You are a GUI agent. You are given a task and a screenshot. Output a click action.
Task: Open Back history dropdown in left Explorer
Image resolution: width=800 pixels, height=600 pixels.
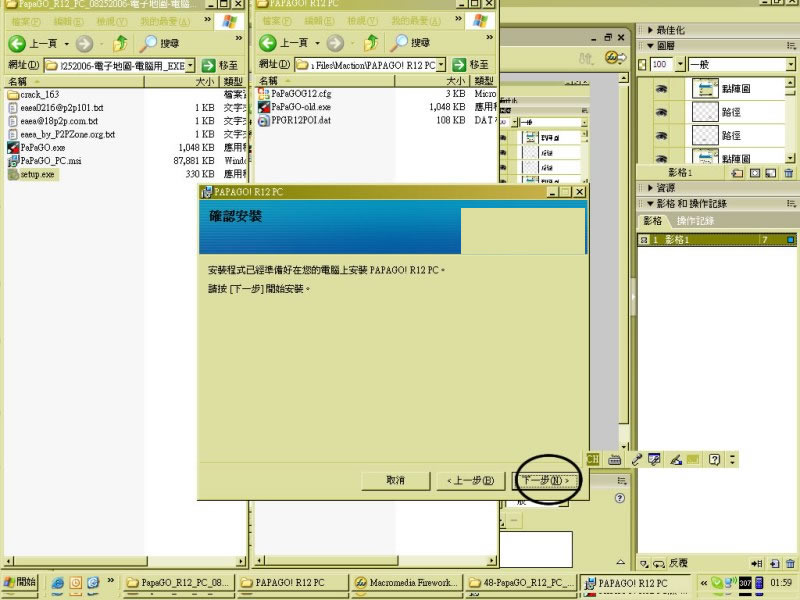coord(66,44)
